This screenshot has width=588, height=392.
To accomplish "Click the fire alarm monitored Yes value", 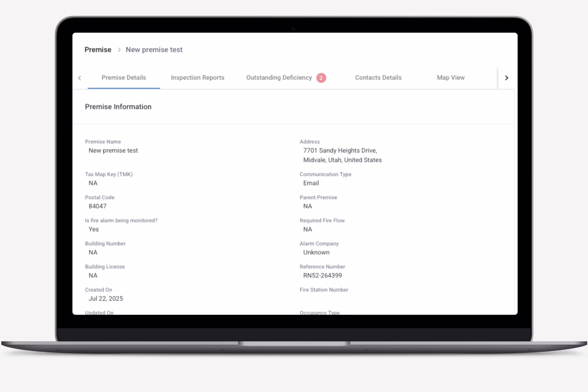I will 93,229.
